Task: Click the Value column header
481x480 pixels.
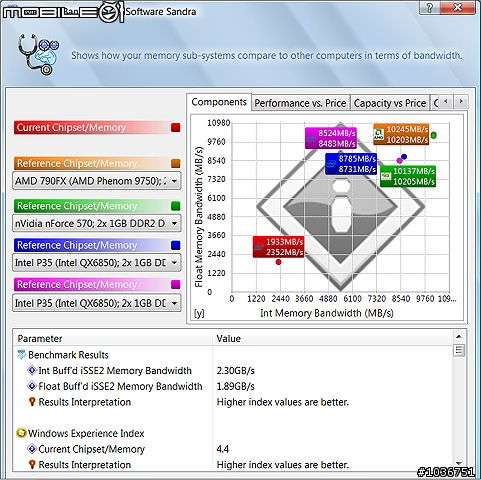Action: [333, 339]
